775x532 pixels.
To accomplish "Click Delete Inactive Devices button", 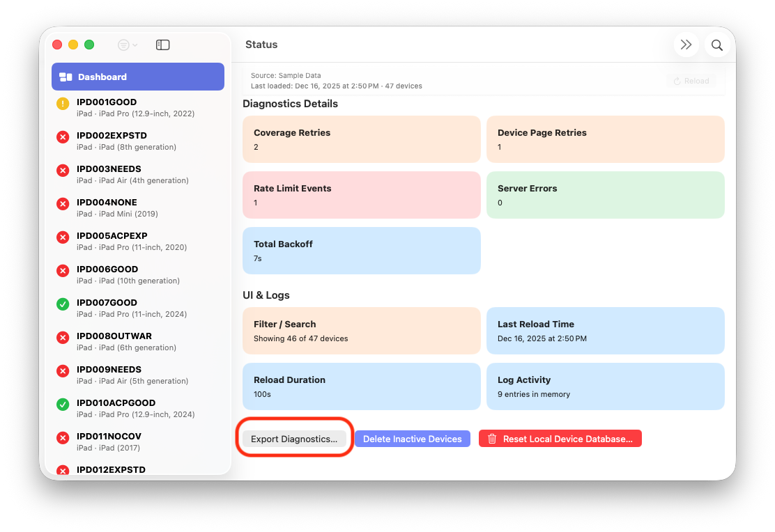I will (x=412, y=439).
